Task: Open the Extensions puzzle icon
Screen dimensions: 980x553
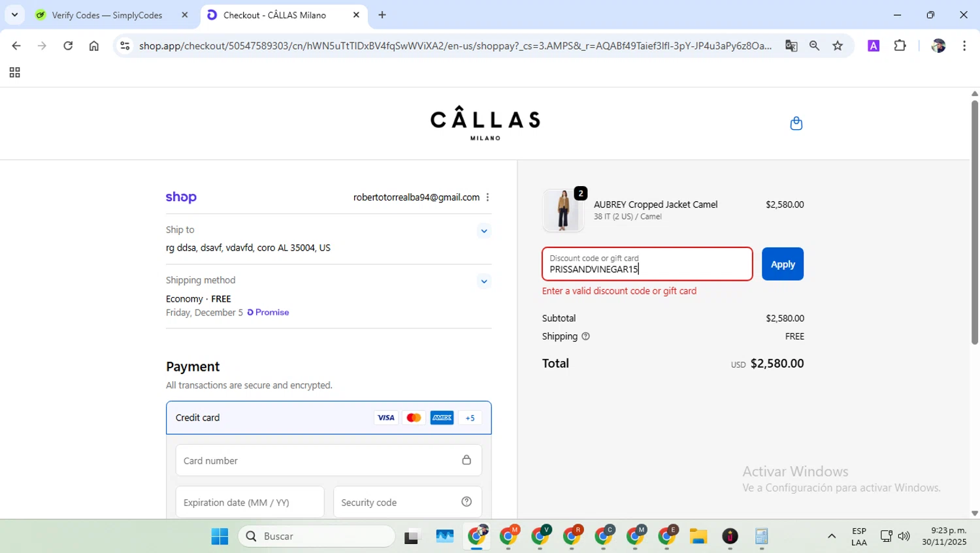Action: point(900,46)
